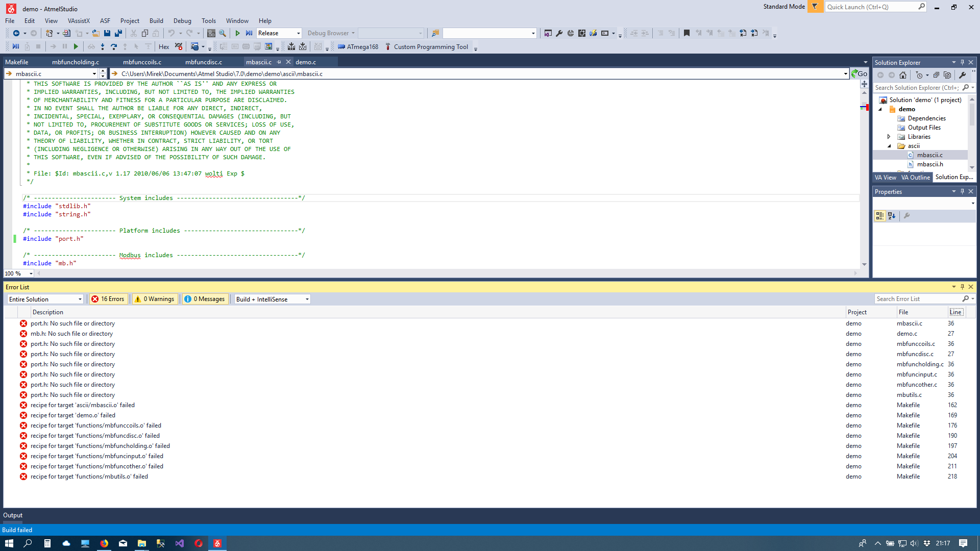Switch to VA Outline panel tab
Viewport: 980px width, 551px height.
pos(915,178)
